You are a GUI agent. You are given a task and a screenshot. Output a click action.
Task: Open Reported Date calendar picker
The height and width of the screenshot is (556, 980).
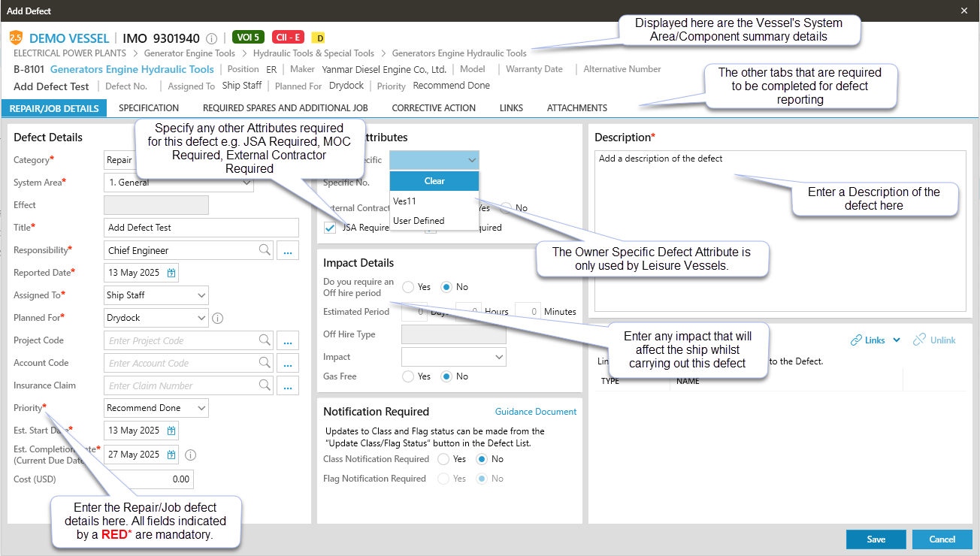(171, 273)
